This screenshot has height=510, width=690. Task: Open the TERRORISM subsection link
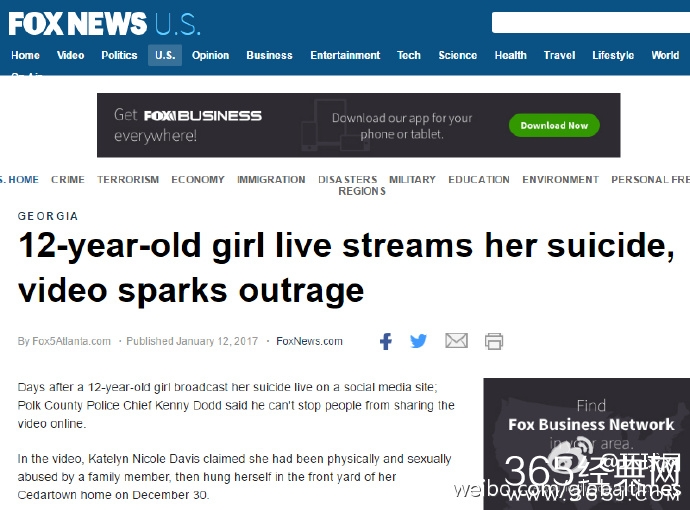(x=128, y=180)
